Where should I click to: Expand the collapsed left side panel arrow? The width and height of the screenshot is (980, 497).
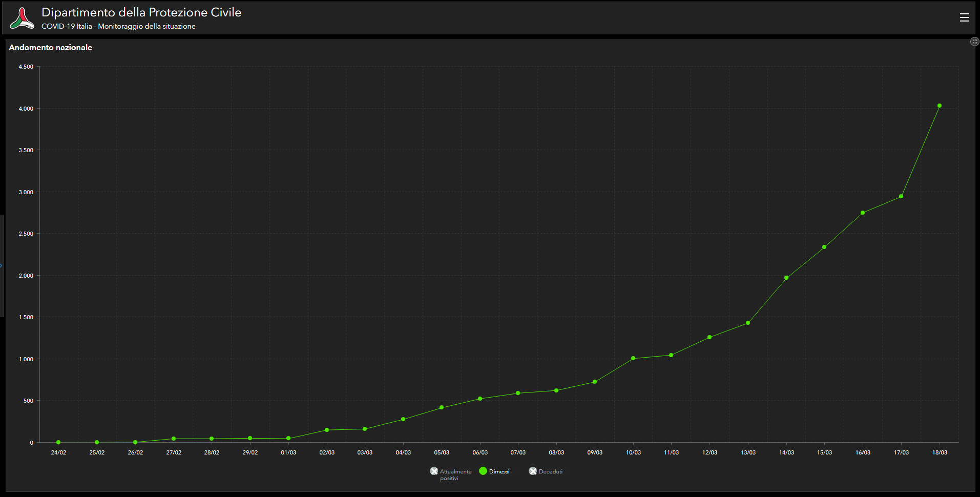click(x=2, y=265)
